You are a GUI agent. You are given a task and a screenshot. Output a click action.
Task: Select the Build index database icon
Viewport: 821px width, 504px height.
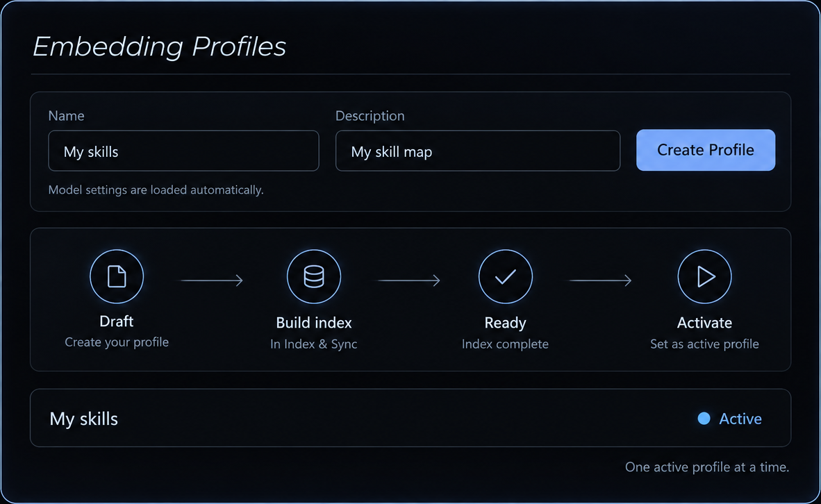314,276
